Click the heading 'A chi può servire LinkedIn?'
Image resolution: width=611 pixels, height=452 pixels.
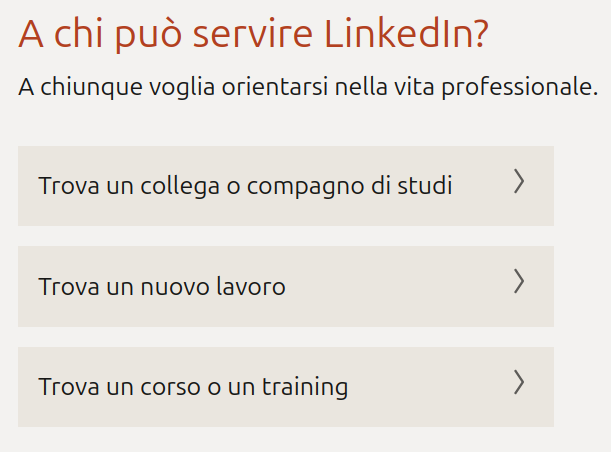(254, 35)
